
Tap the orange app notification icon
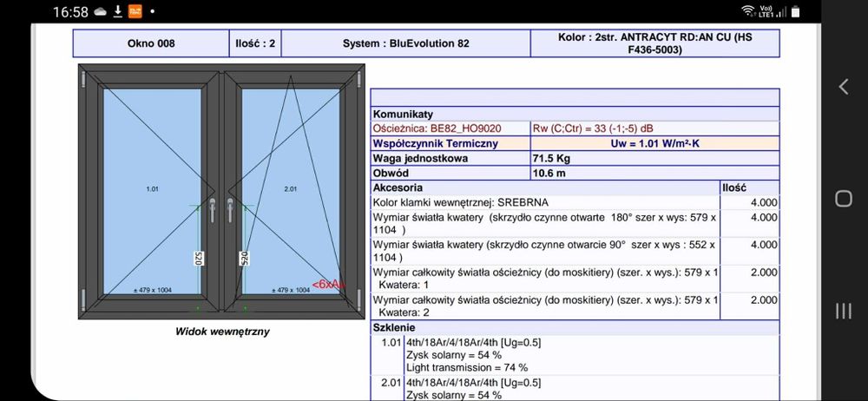point(135,11)
